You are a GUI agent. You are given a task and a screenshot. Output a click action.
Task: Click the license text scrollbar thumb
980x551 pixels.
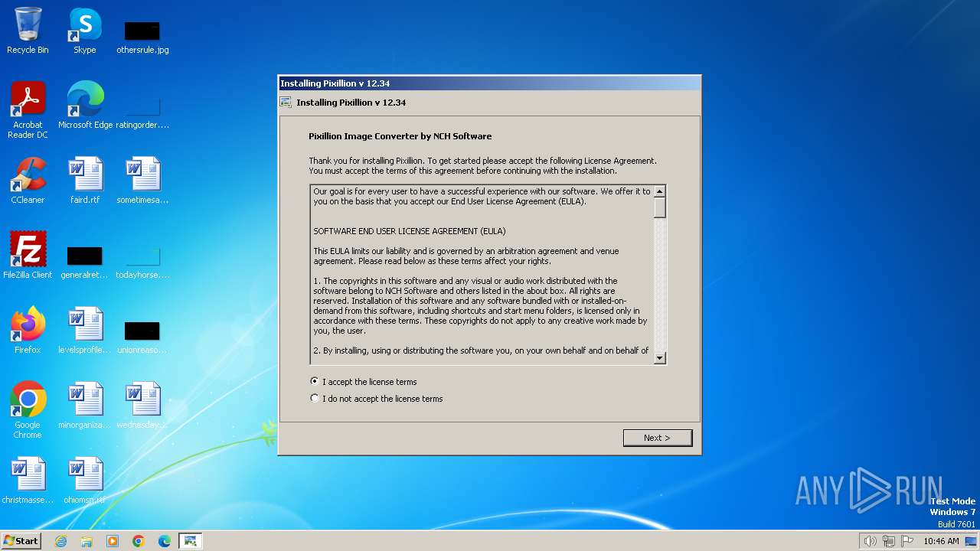tap(660, 208)
